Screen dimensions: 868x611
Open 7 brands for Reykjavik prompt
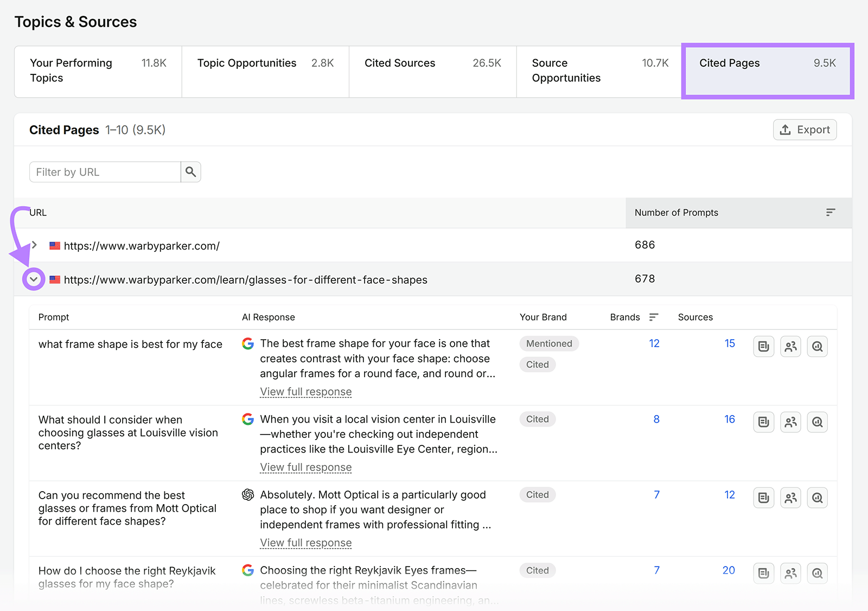click(x=656, y=570)
